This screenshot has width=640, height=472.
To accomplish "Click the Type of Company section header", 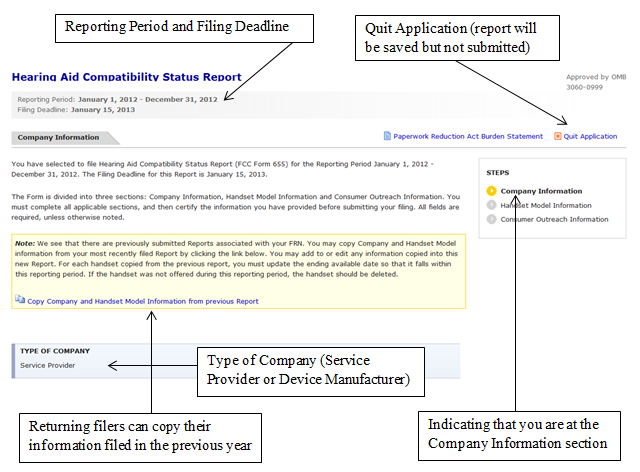I will point(55,351).
